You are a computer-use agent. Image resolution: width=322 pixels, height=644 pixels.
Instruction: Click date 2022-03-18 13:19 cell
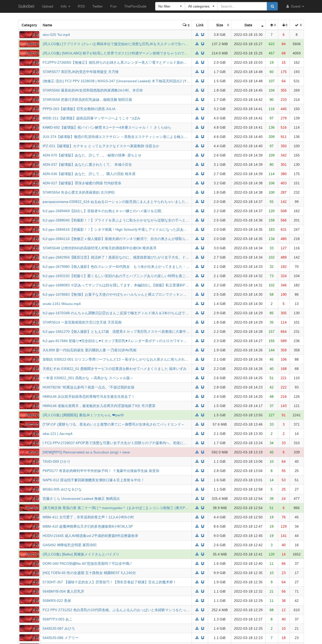[248, 452]
